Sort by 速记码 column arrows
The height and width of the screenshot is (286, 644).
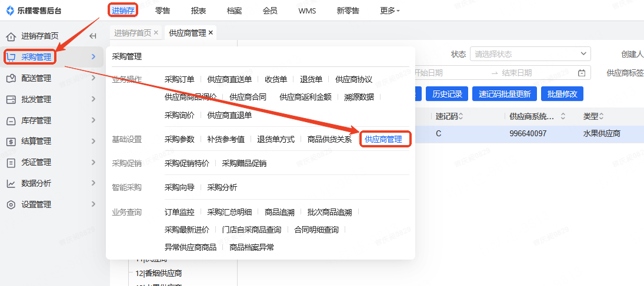tap(461, 116)
